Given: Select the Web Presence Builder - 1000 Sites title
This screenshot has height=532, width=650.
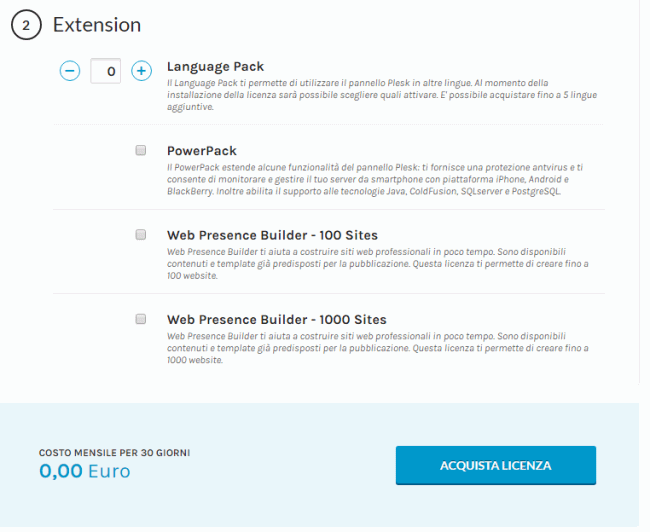Looking at the screenshot, I should [277, 320].
